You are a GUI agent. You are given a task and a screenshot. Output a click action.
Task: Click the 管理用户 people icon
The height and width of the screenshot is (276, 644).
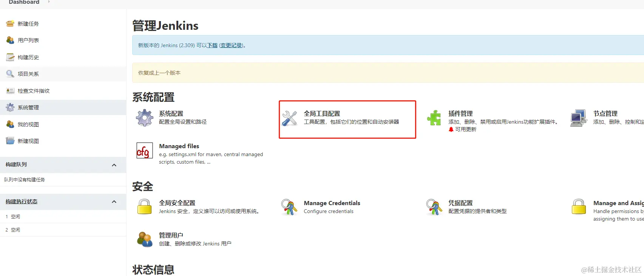[x=145, y=239]
